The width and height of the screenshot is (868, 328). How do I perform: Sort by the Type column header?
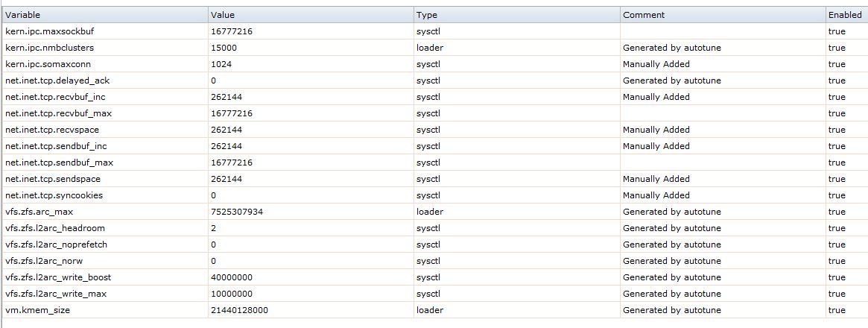click(x=516, y=15)
